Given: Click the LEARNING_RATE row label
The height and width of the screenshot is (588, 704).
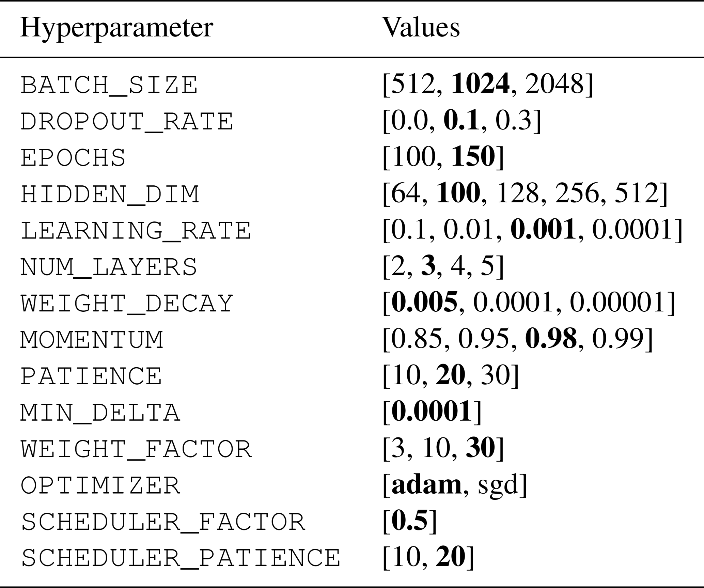Looking at the screenshot, I should coord(136,231).
